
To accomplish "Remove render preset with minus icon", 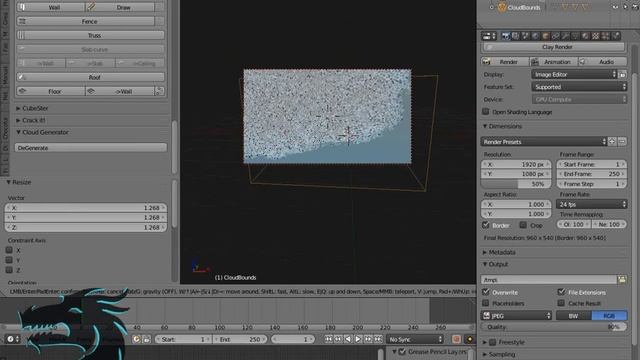I will coord(622,142).
